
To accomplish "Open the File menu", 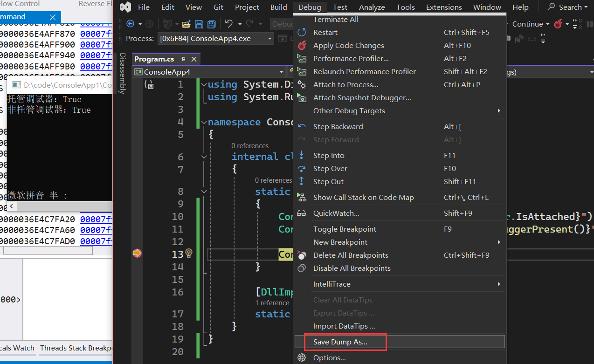I will 144,7.
